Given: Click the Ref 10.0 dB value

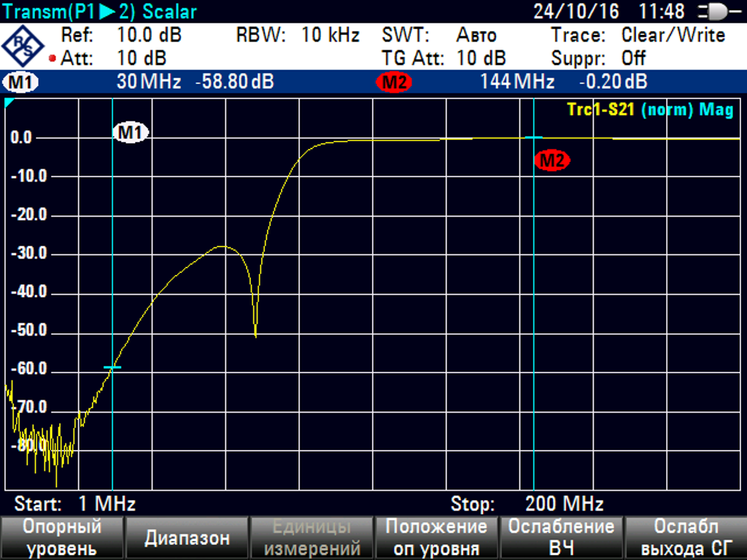Looking at the screenshot, I should point(149,35).
